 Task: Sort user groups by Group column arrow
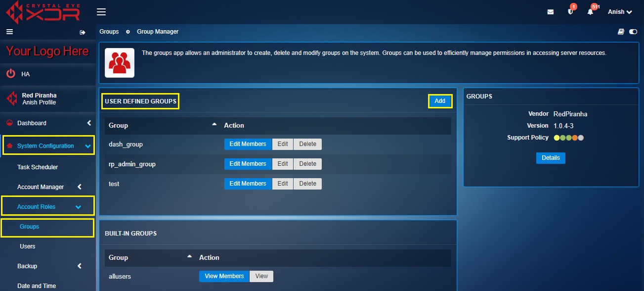(215, 124)
